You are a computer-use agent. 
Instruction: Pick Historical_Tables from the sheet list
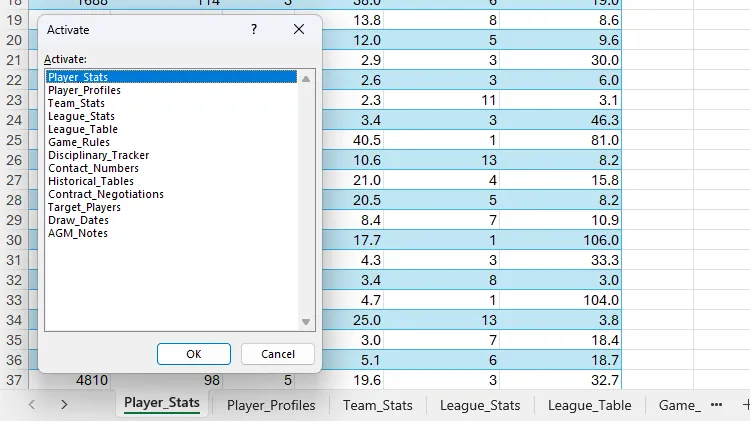(91, 181)
